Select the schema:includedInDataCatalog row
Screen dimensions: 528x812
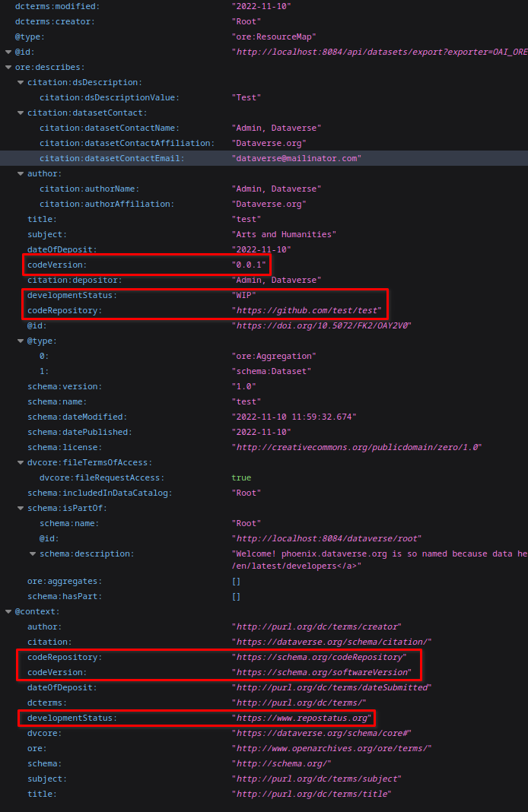[264, 493]
